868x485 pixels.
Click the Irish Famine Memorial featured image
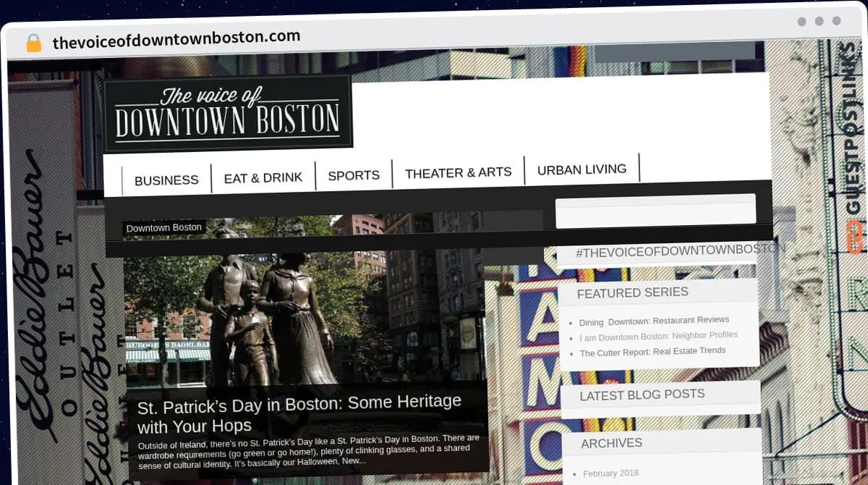(x=304, y=311)
